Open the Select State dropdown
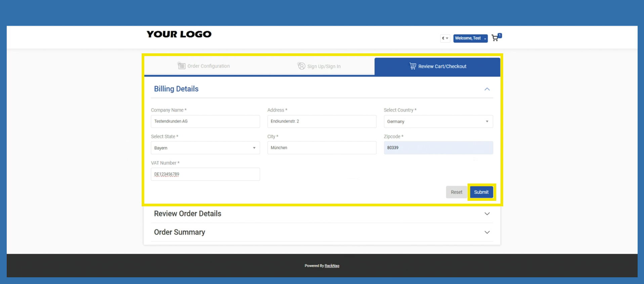The height and width of the screenshot is (284, 644). click(205, 148)
